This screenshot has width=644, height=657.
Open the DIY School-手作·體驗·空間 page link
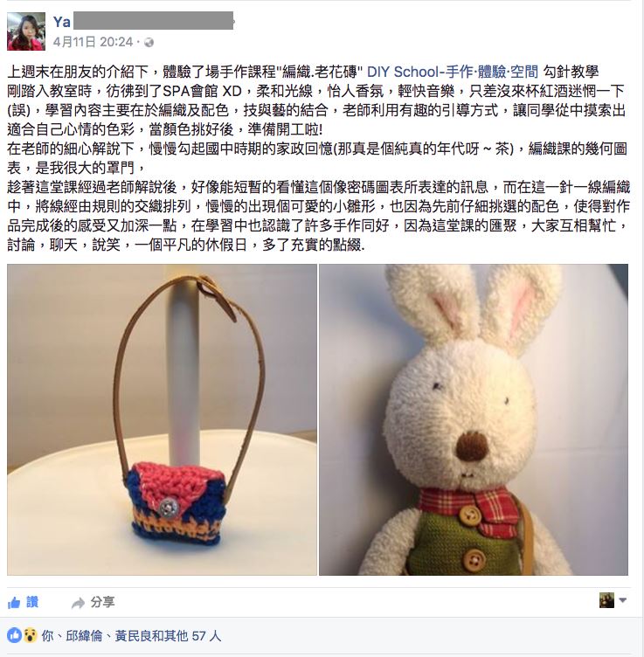[x=453, y=72]
